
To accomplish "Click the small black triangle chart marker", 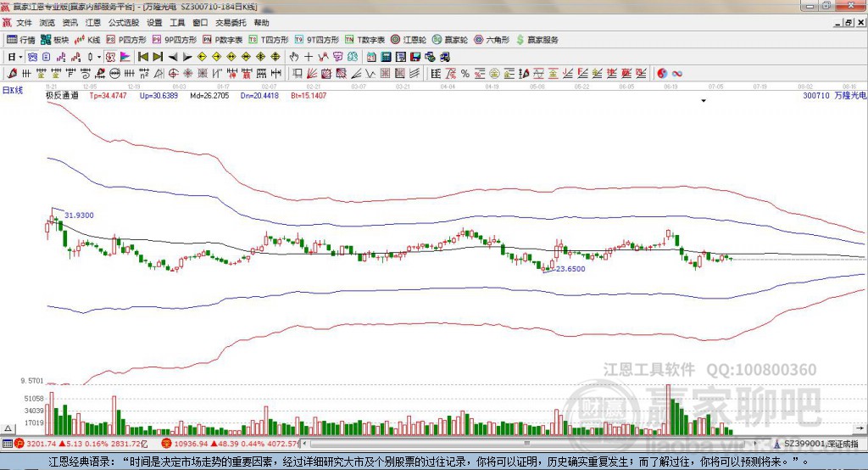I will point(704,101).
